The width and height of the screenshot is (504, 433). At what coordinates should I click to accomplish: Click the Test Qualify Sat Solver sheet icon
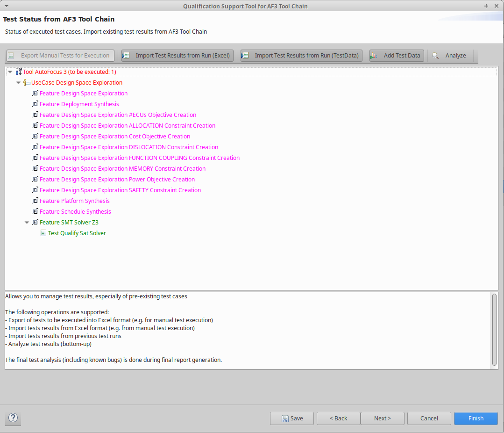click(x=43, y=233)
